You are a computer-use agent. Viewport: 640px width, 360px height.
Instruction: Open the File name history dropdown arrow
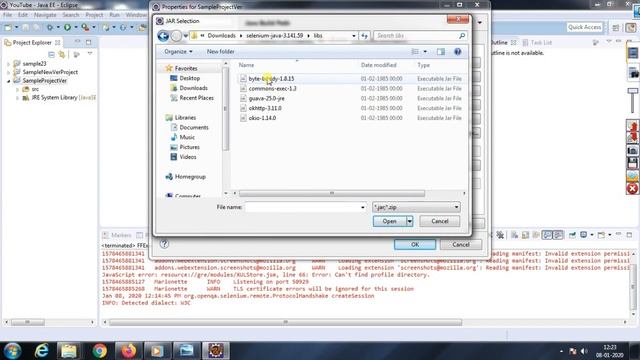click(x=362, y=207)
